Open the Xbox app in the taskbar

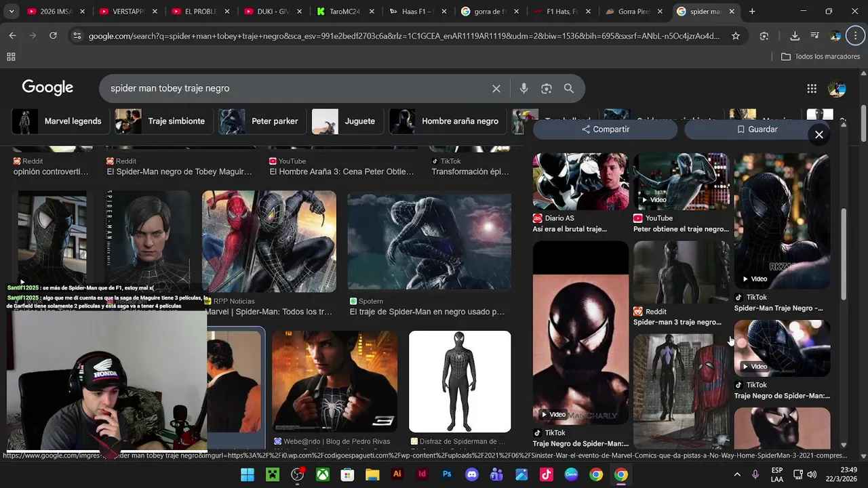pyautogui.click(x=323, y=474)
